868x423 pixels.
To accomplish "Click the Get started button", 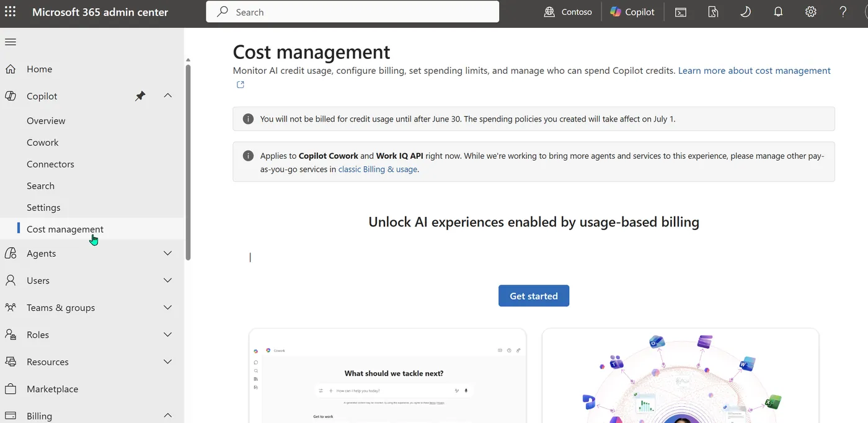I will coord(534,296).
